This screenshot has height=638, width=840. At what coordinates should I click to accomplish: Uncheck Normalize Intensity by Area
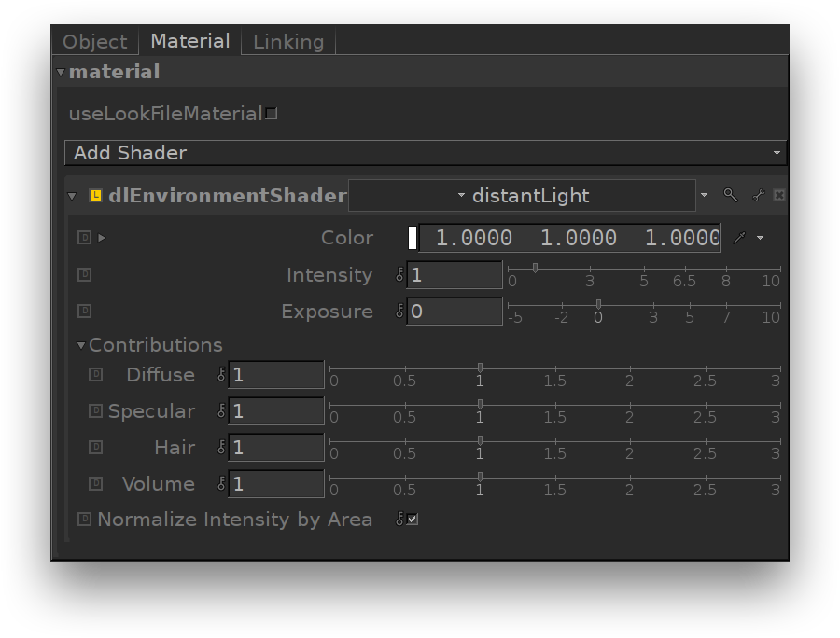pos(412,520)
